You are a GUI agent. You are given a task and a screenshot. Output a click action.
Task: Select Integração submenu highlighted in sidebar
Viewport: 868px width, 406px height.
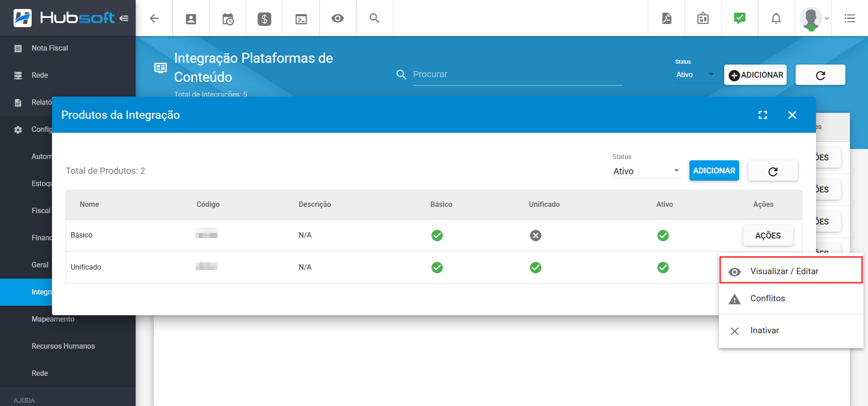pyautogui.click(x=26, y=292)
